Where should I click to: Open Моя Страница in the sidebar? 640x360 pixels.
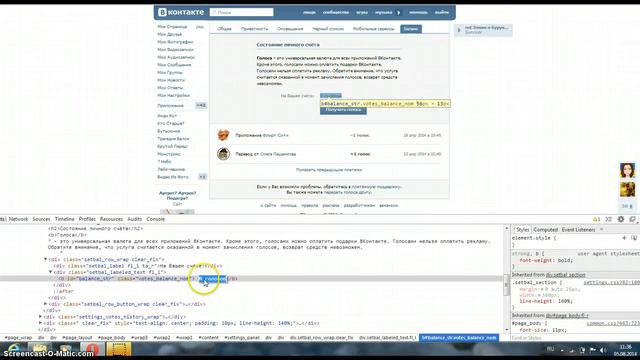(x=172, y=27)
